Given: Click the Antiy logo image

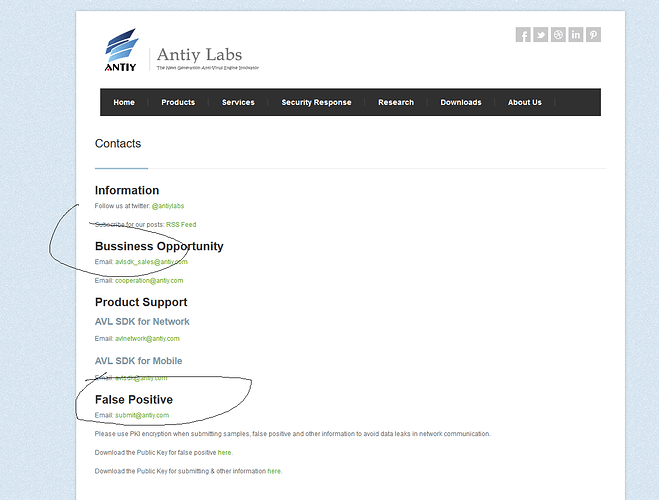Looking at the screenshot, I should [x=121, y=51].
